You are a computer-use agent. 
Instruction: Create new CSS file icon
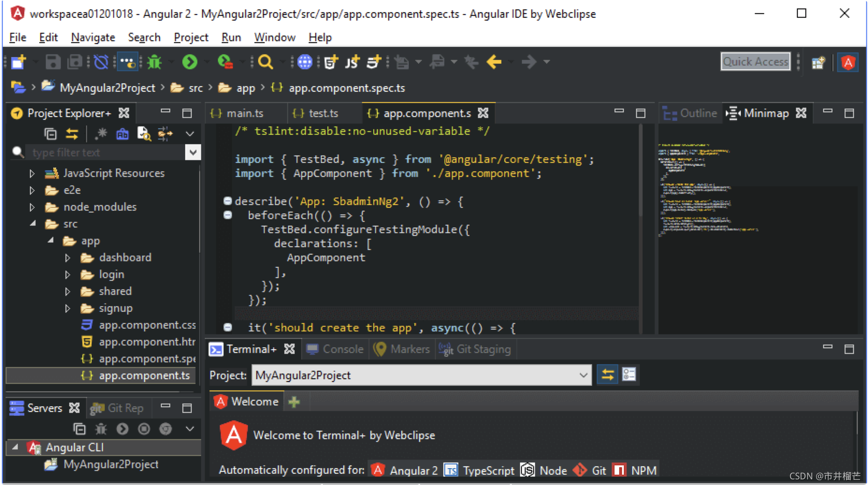374,62
